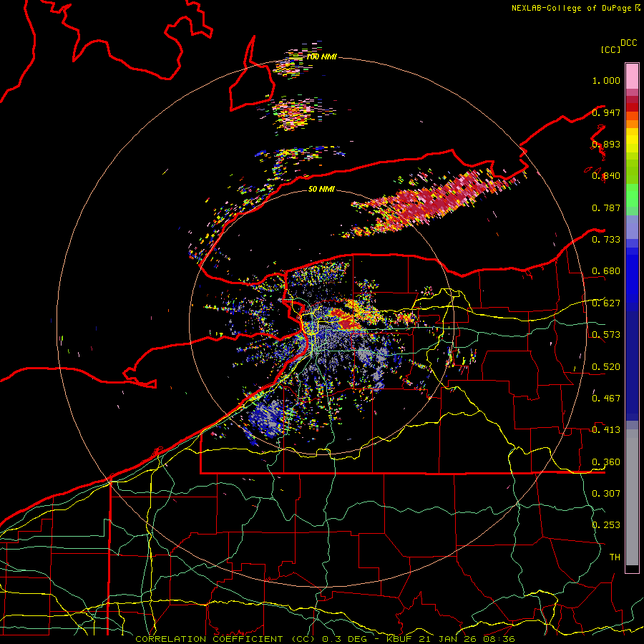Select the 0.840 legend value
This screenshot has width=644, height=644.
pos(606,176)
